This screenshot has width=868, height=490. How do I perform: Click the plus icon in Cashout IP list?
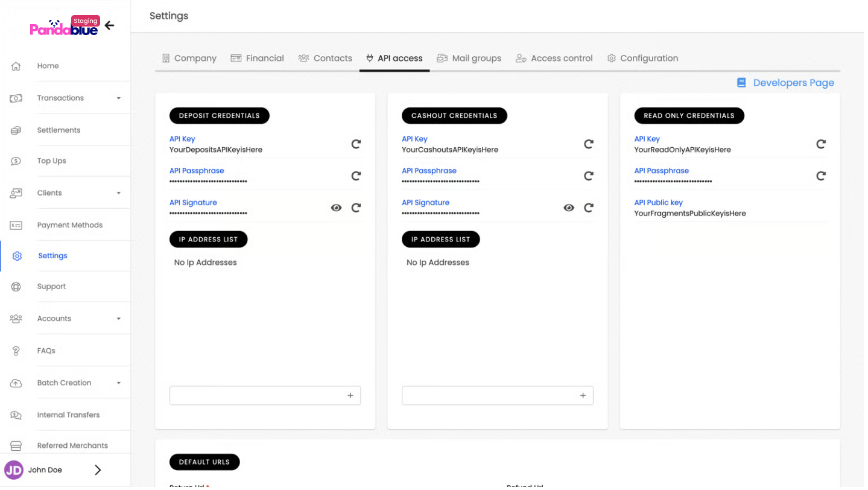click(582, 396)
